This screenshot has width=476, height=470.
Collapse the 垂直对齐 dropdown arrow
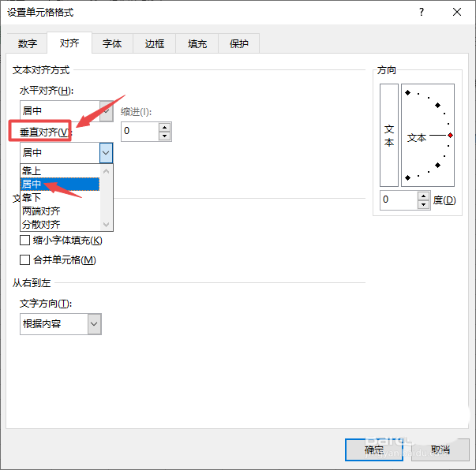(107, 152)
